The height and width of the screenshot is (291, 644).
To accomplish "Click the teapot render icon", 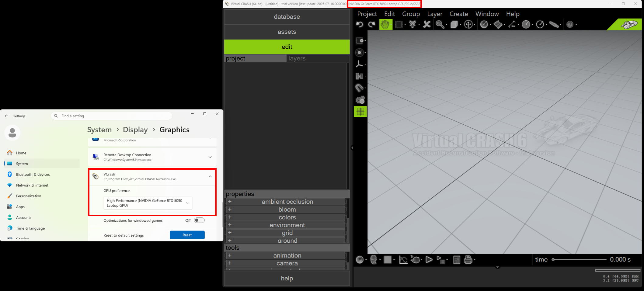I will (416, 260).
